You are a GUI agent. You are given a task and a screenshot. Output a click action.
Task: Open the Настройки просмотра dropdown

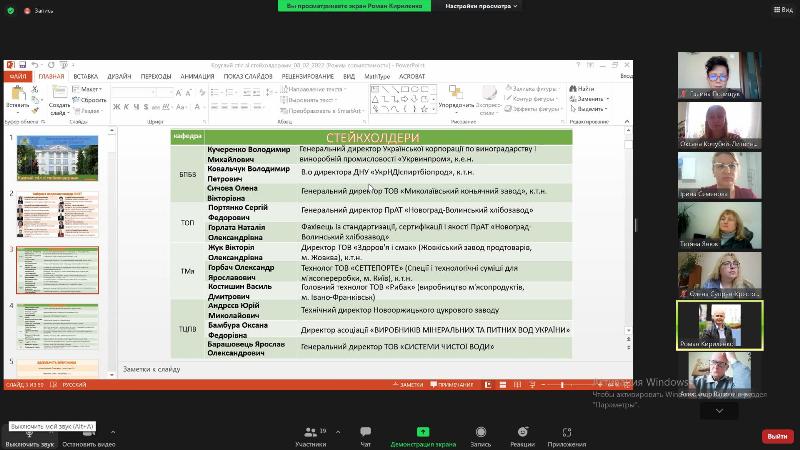point(481,6)
